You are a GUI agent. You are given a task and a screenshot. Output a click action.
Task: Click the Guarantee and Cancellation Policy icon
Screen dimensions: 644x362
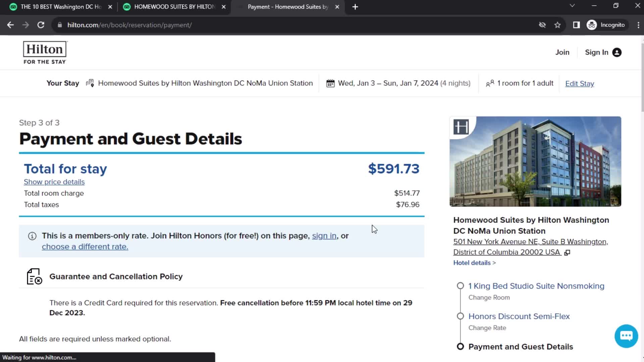(x=34, y=276)
